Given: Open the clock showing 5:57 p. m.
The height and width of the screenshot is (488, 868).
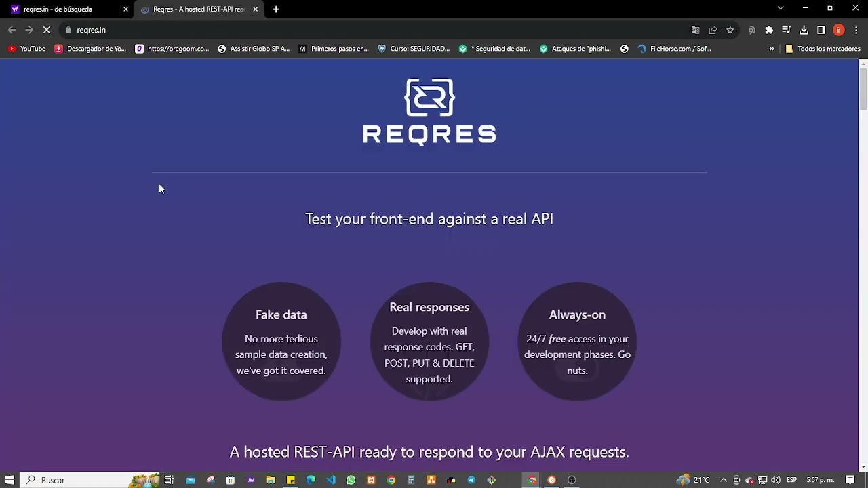Looking at the screenshot, I should 820,480.
